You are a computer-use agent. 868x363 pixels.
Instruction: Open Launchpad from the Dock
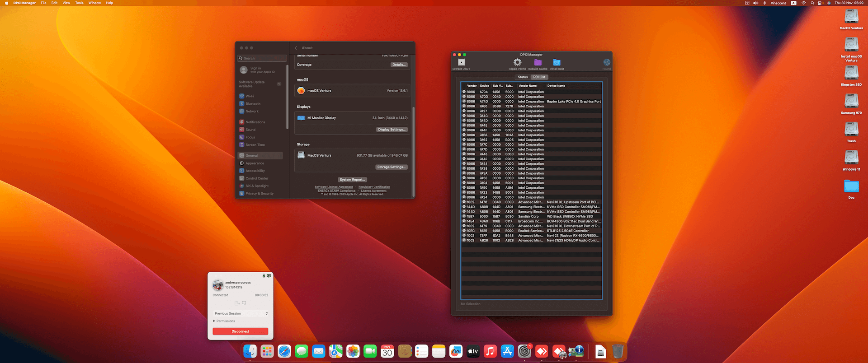coord(267,351)
